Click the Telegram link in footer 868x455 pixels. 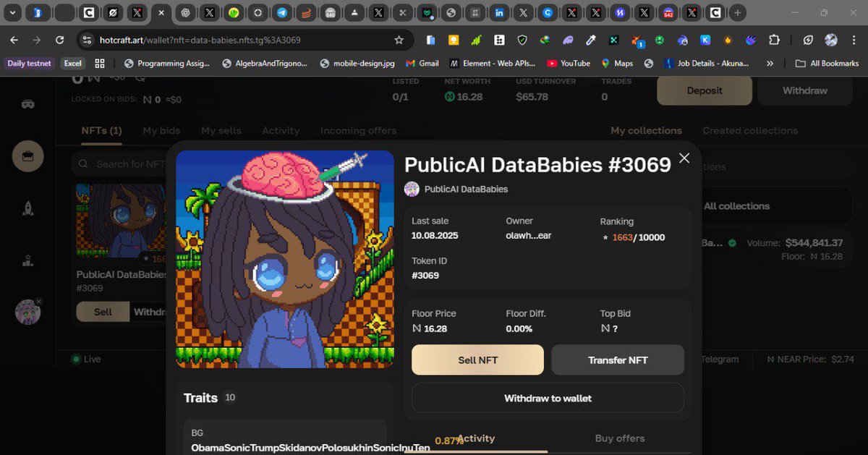pyautogui.click(x=720, y=359)
